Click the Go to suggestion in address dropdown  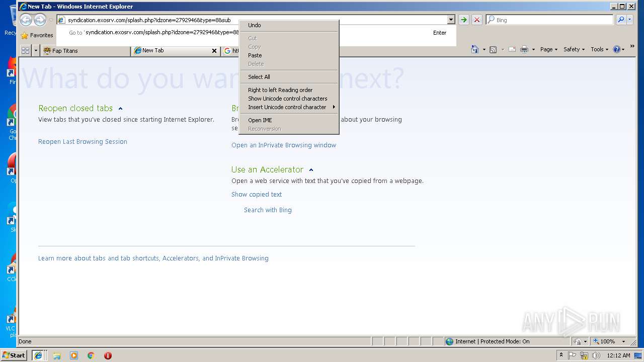257,33
